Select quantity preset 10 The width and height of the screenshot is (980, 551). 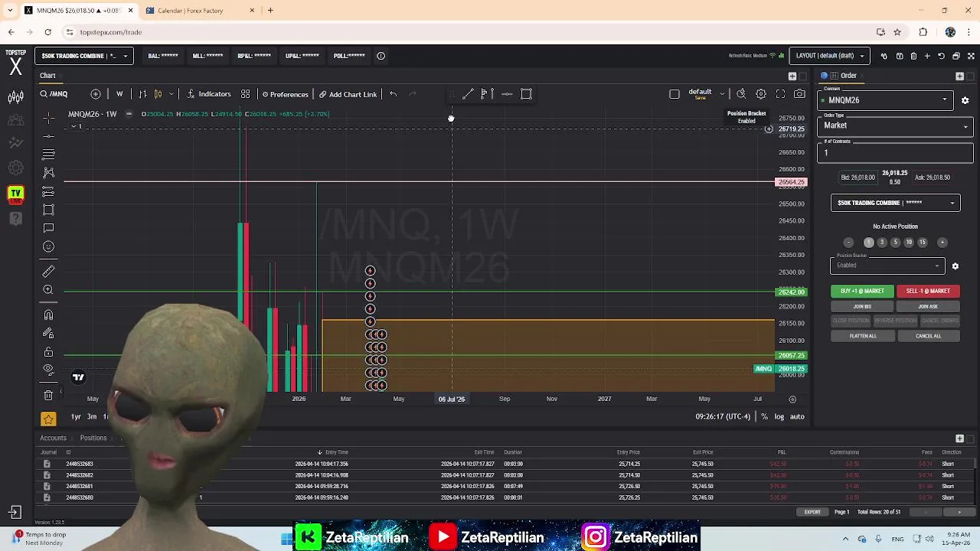tap(909, 243)
